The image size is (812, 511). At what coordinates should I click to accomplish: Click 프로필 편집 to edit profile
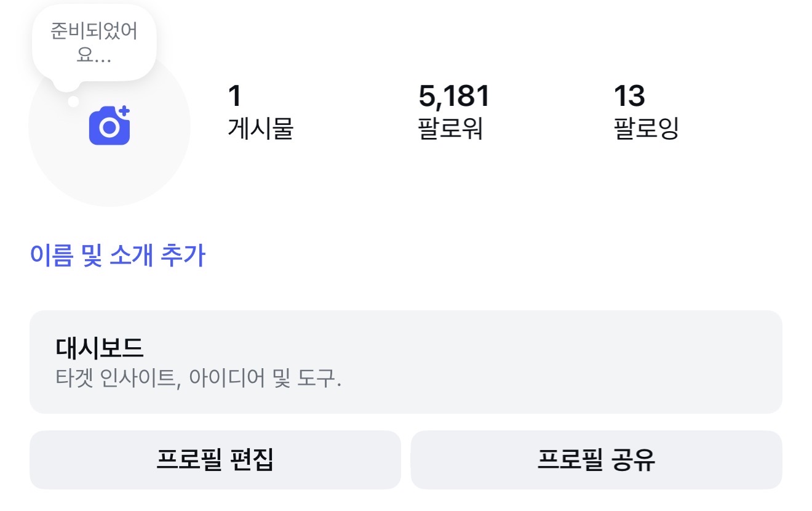point(215,459)
